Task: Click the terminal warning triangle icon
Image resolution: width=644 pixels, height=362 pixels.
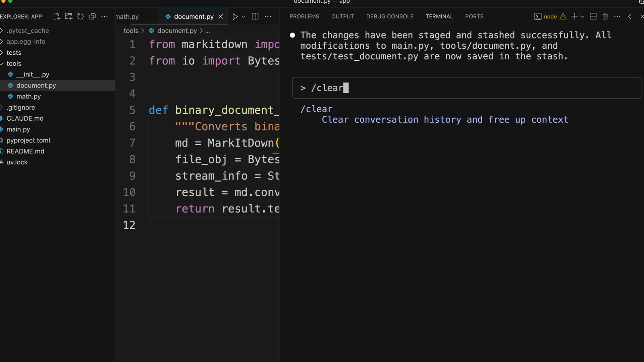Action: [563, 16]
